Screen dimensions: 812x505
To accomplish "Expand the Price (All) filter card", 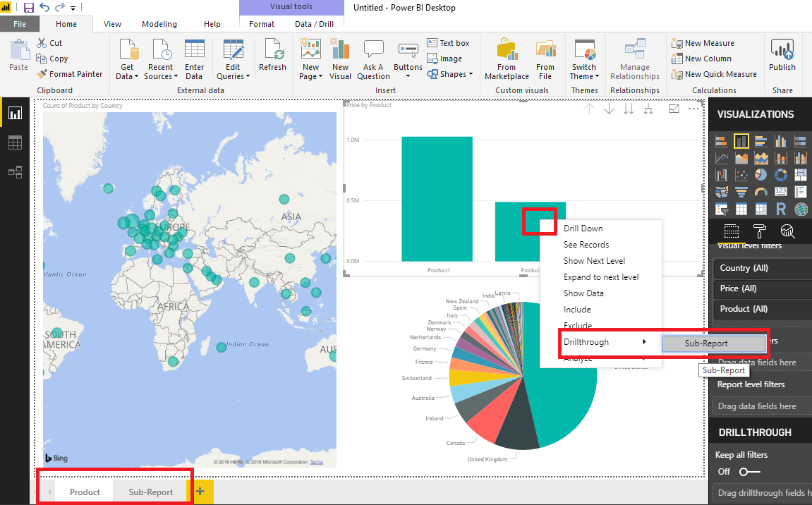I will pos(763,288).
